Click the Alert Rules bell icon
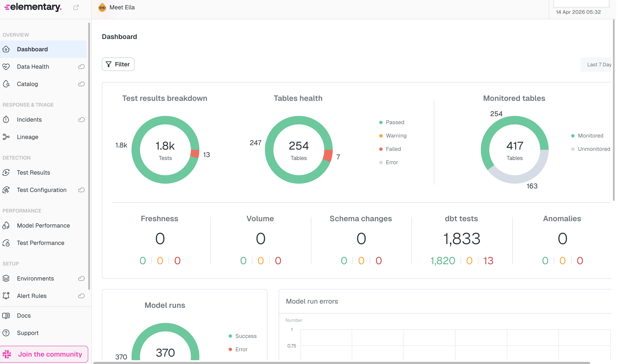This screenshot has height=364, width=621. coord(6,296)
